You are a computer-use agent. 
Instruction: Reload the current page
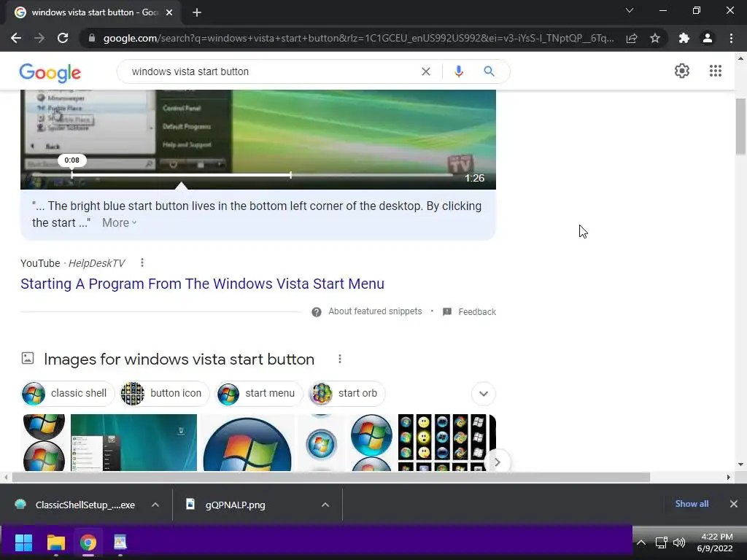click(63, 38)
